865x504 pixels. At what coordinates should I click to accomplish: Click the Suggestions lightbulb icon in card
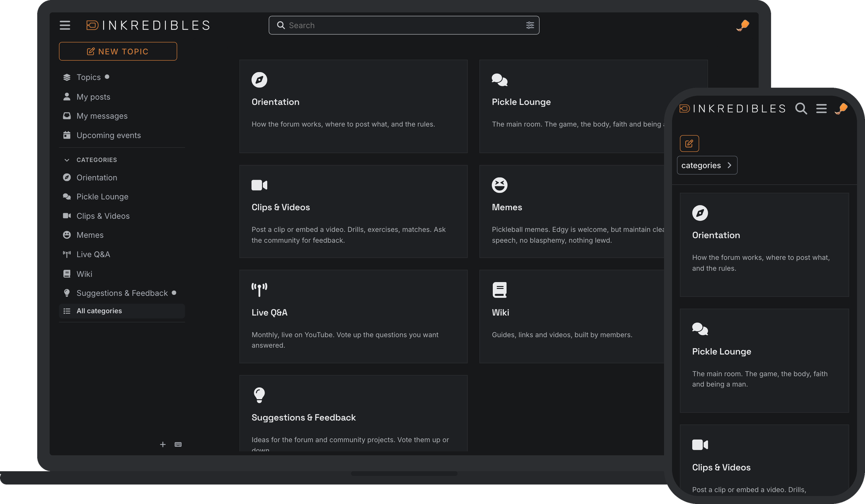(x=259, y=395)
